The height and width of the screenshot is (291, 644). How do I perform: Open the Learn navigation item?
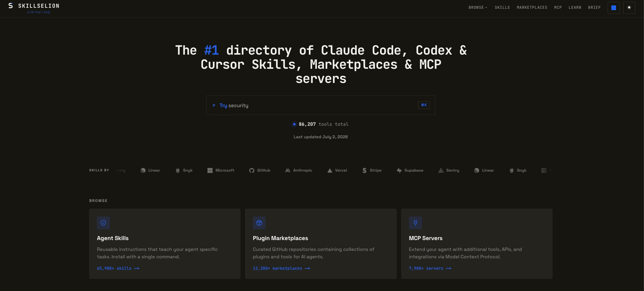tap(575, 7)
